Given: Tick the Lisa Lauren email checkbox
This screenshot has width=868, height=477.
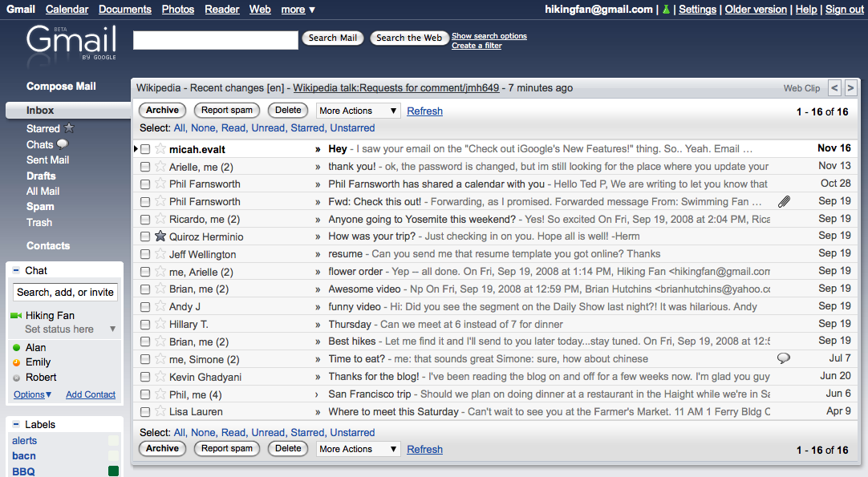Looking at the screenshot, I should [145, 412].
